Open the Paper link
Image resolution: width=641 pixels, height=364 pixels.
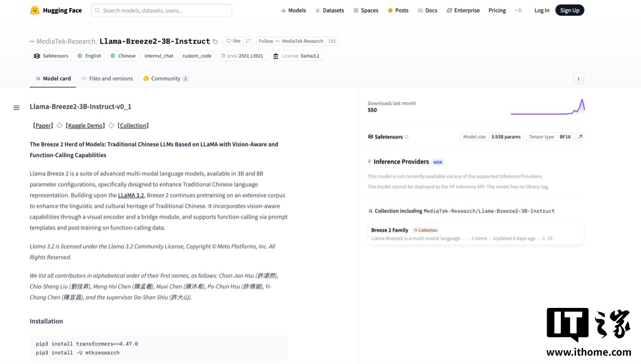pyautogui.click(x=43, y=125)
